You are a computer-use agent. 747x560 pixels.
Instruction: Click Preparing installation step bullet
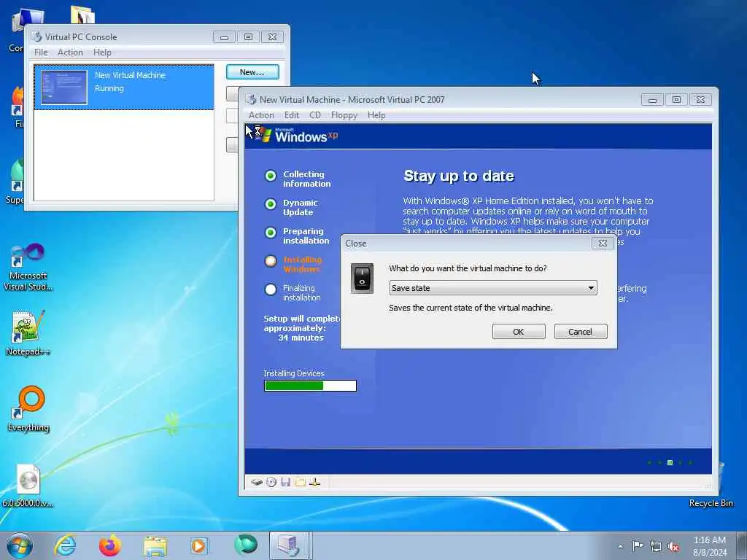(271, 233)
